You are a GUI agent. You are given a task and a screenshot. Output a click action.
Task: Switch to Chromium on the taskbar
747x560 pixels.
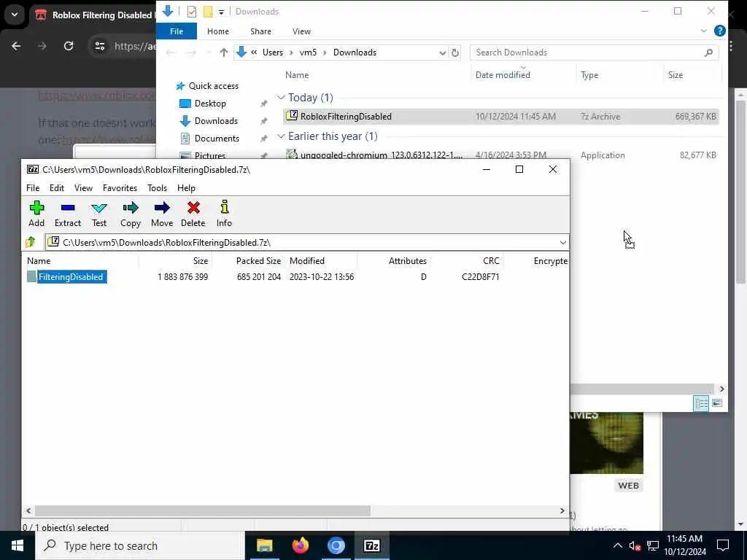point(336,545)
